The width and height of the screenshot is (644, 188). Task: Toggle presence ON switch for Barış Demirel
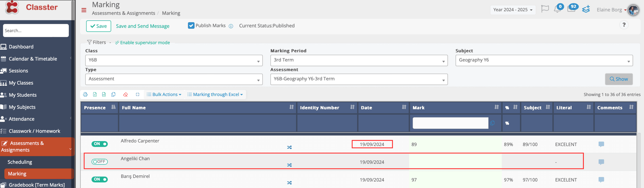(x=100, y=179)
